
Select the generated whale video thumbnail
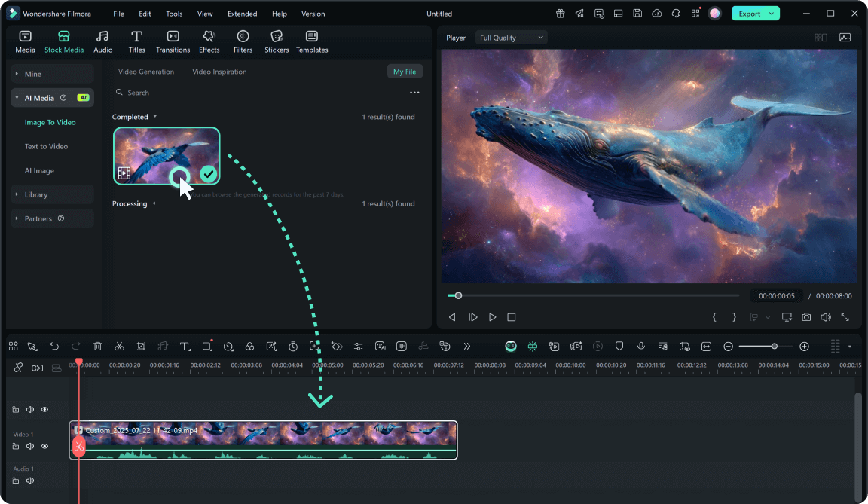tap(167, 155)
